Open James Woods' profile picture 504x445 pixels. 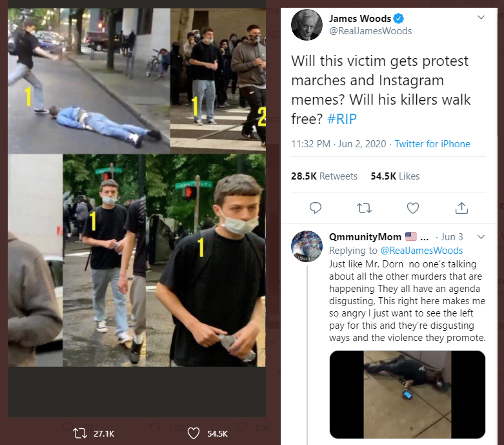307,25
